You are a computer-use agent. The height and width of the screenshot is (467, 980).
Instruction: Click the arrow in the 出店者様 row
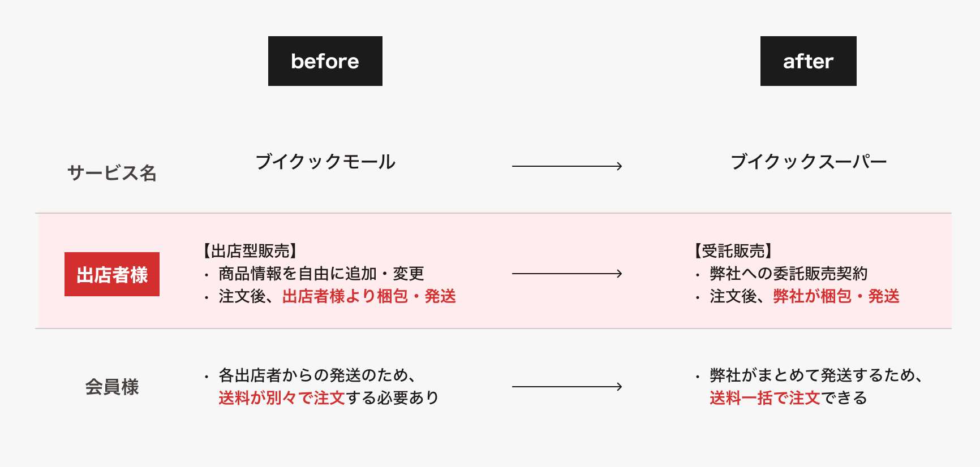[567, 274]
